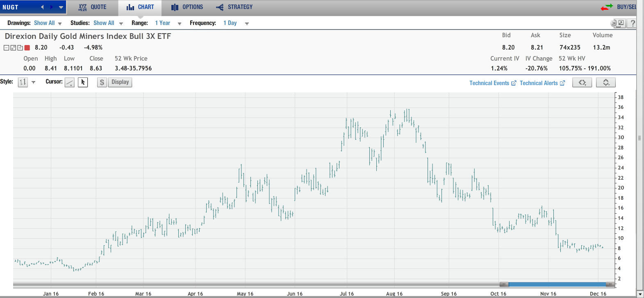Click the BUY/SELL trade button
644x298 pixels.
[x=626, y=7]
